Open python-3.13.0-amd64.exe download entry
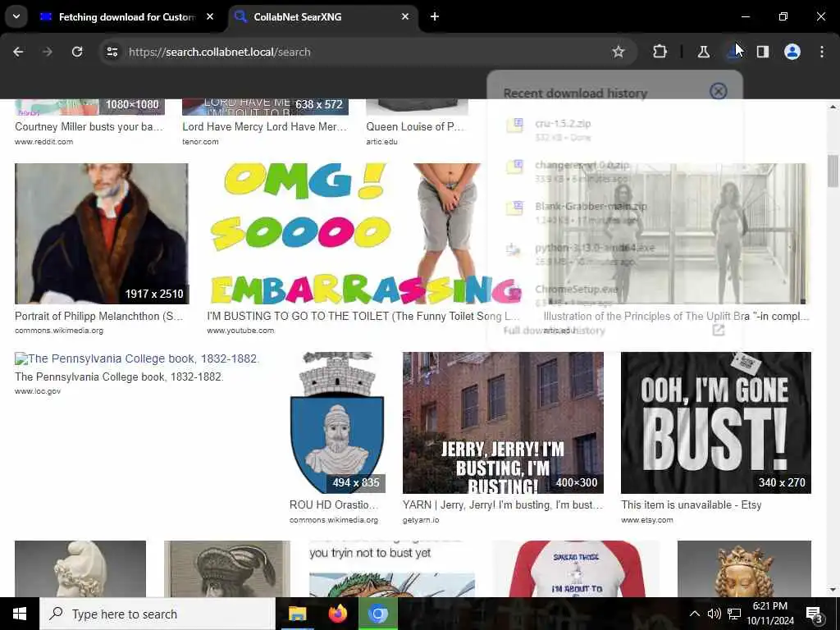Screen dimensions: 840x630 pyautogui.click(x=614, y=254)
